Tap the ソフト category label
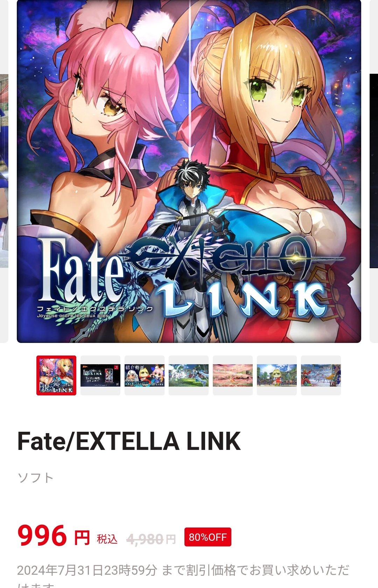Image resolution: width=378 pixels, height=588 pixels. [35, 478]
